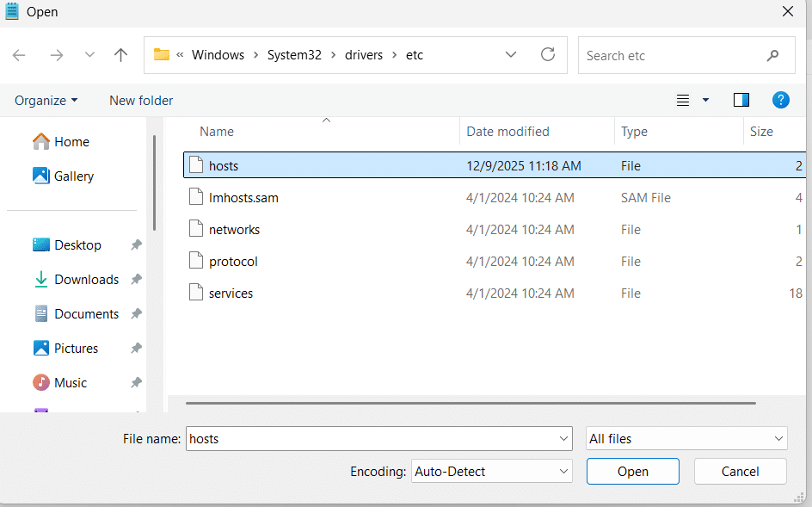Expand the address bar chevron

click(x=511, y=54)
